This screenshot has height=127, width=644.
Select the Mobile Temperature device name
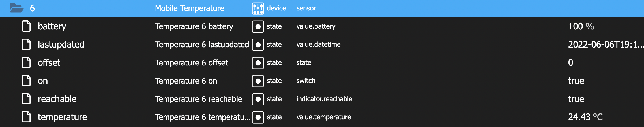[189, 9]
